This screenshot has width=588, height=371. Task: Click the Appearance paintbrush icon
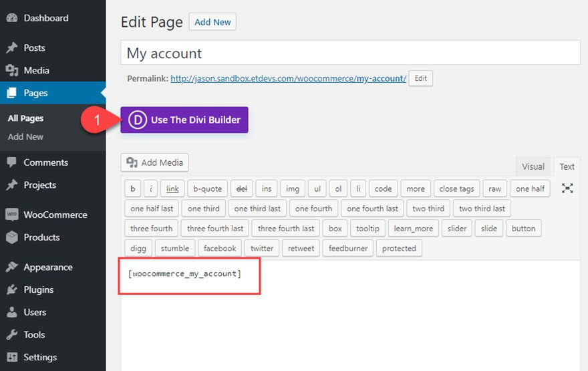[x=12, y=267]
